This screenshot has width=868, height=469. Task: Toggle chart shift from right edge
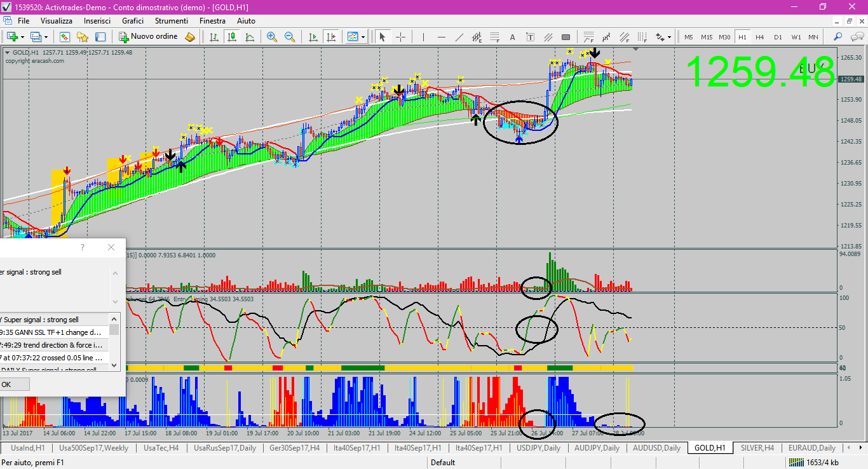click(x=330, y=37)
